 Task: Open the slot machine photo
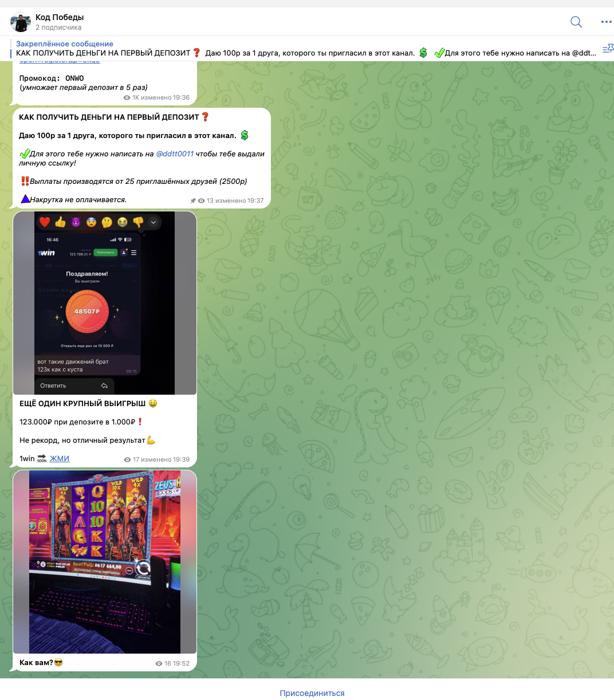tap(105, 562)
